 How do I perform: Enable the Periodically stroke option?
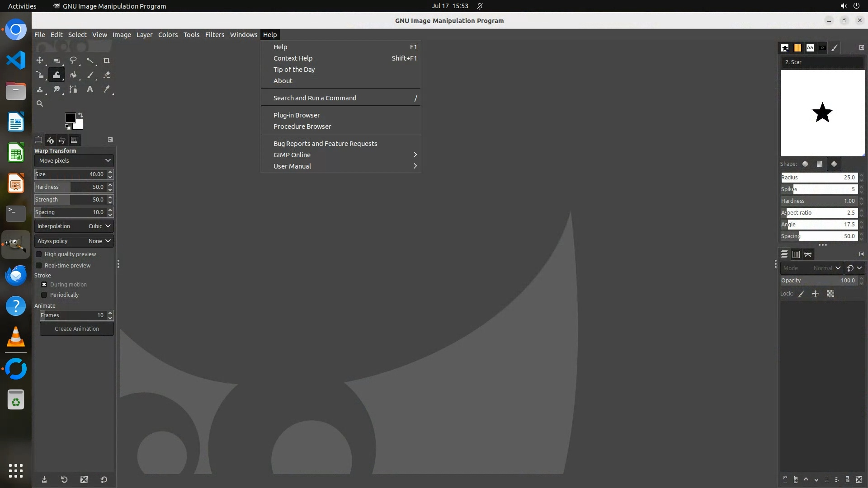point(44,295)
